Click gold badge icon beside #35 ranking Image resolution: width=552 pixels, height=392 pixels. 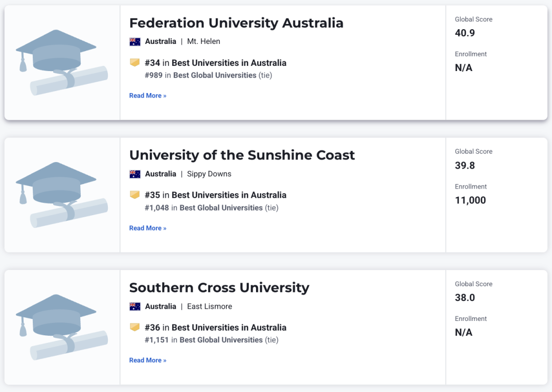135,195
